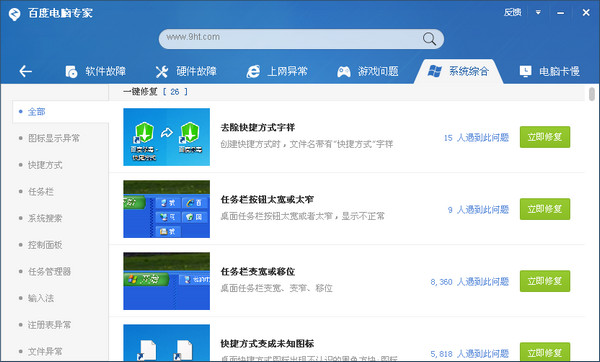Click 立即修复 for 任务栏变宽或移位

click(545, 281)
